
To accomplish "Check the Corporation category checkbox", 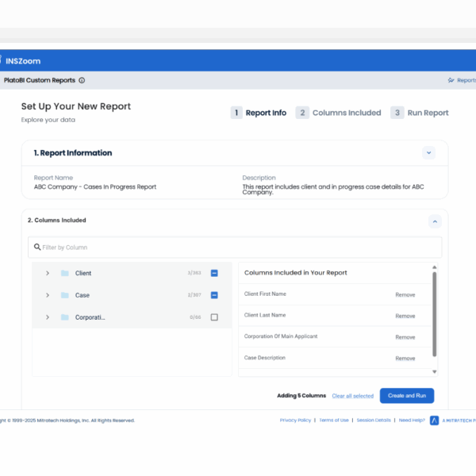I will coord(214,317).
